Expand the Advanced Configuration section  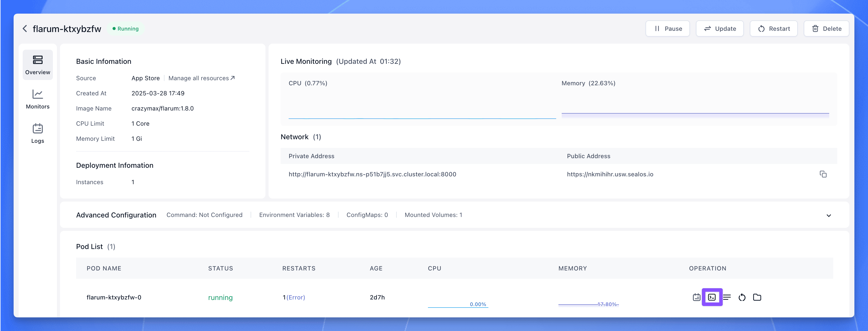point(828,215)
